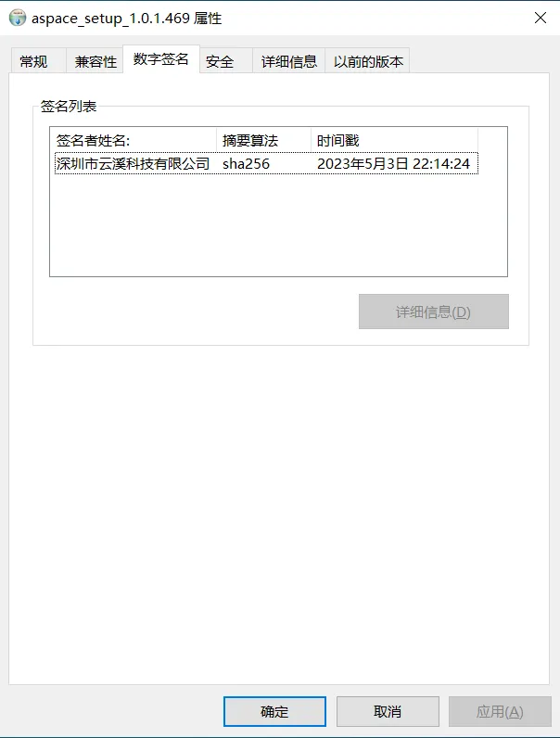Click the 取消 button
Screen dimensions: 560x738
(x=388, y=711)
